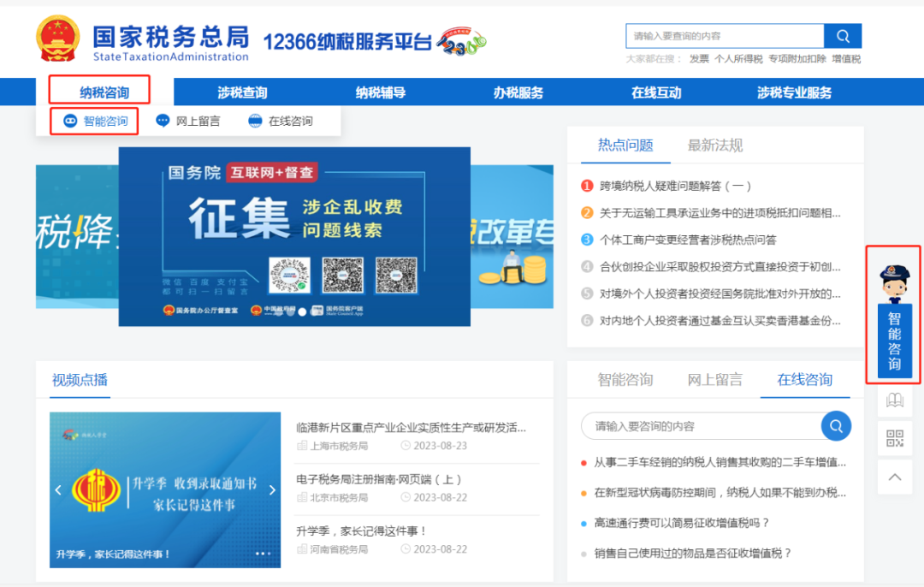The image size is (924, 587).
Task: Open the floating 智能咨询 officer assistant
Action: tap(894, 320)
